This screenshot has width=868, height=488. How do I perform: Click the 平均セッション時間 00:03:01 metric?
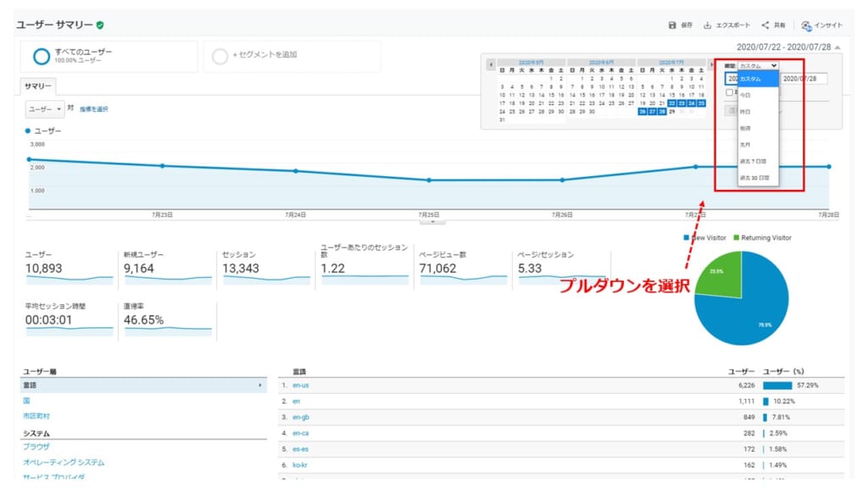click(69, 319)
